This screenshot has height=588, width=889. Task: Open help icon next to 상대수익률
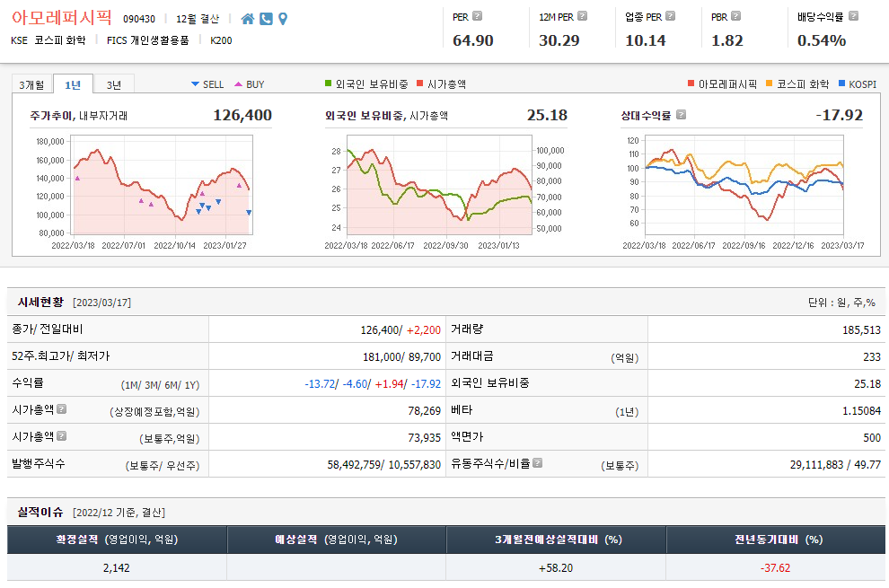coord(681,115)
